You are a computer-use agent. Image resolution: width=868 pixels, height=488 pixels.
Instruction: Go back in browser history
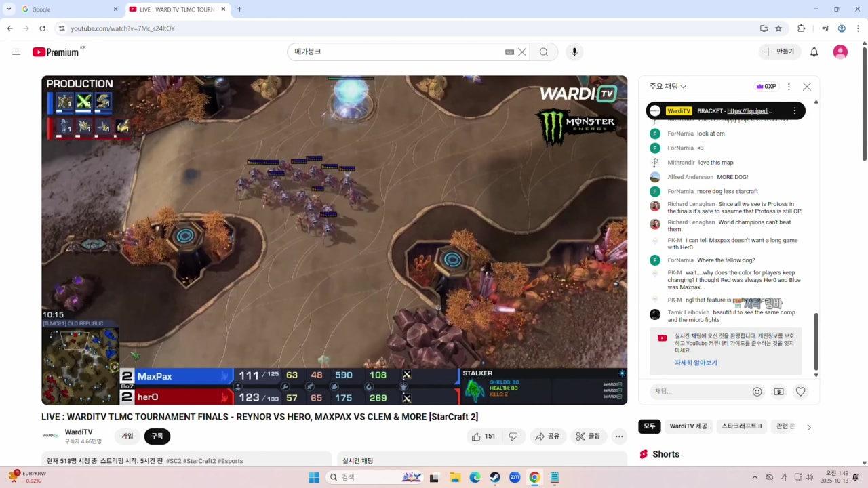9,28
